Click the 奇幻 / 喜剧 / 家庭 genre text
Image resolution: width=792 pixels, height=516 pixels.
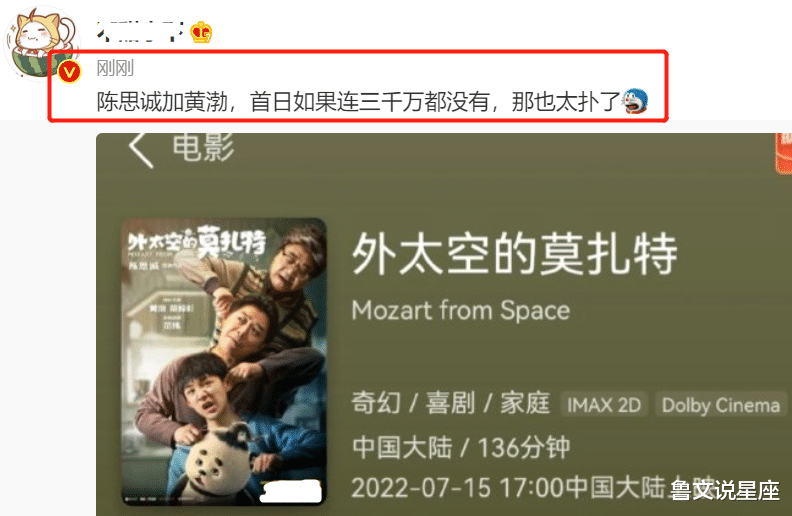click(x=451, y=403)
